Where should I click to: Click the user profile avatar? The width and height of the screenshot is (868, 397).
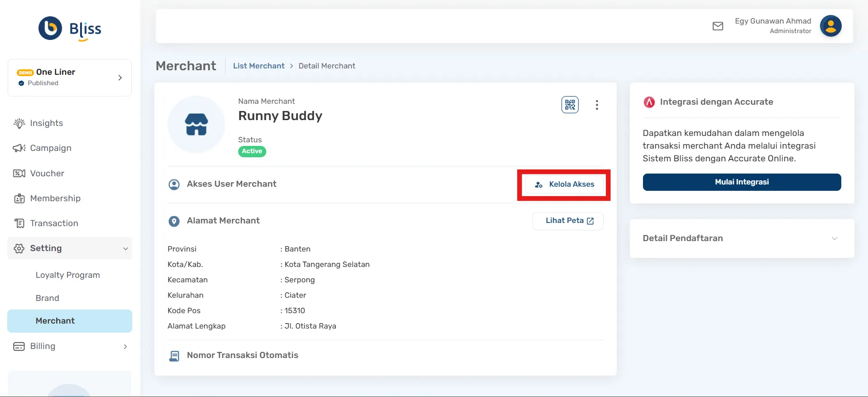click(x=830, y=26)
